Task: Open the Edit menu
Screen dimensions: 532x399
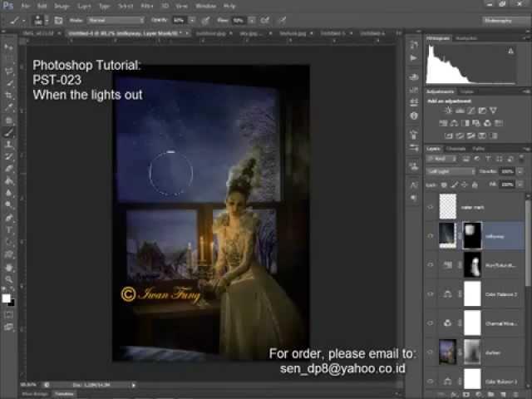Action: tap(42, 6)
